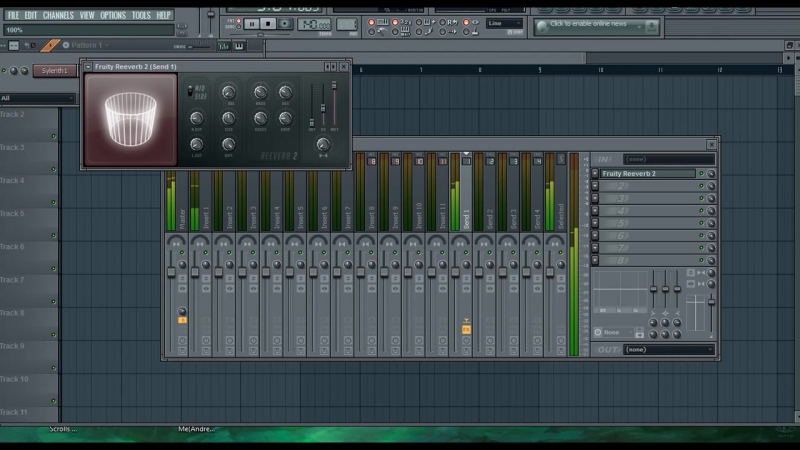Screen dimensions: 800x450
Task: Toggle the FX enable button on Send 1
Action: 466,330
